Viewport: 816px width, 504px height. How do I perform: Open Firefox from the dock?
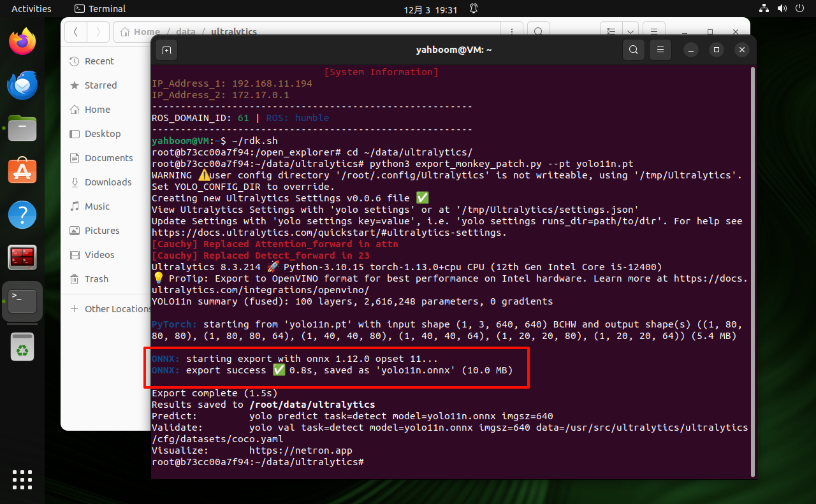click(22, 41)
